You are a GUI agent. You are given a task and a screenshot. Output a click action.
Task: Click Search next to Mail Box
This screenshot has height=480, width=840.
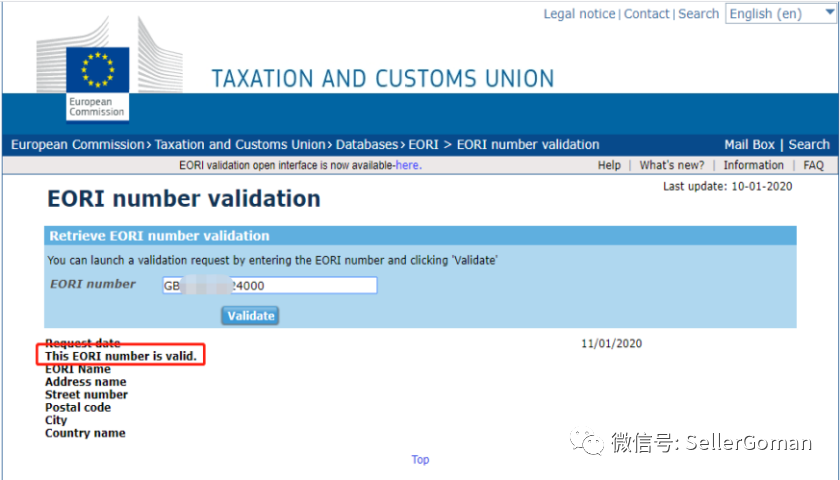point(808,145)
